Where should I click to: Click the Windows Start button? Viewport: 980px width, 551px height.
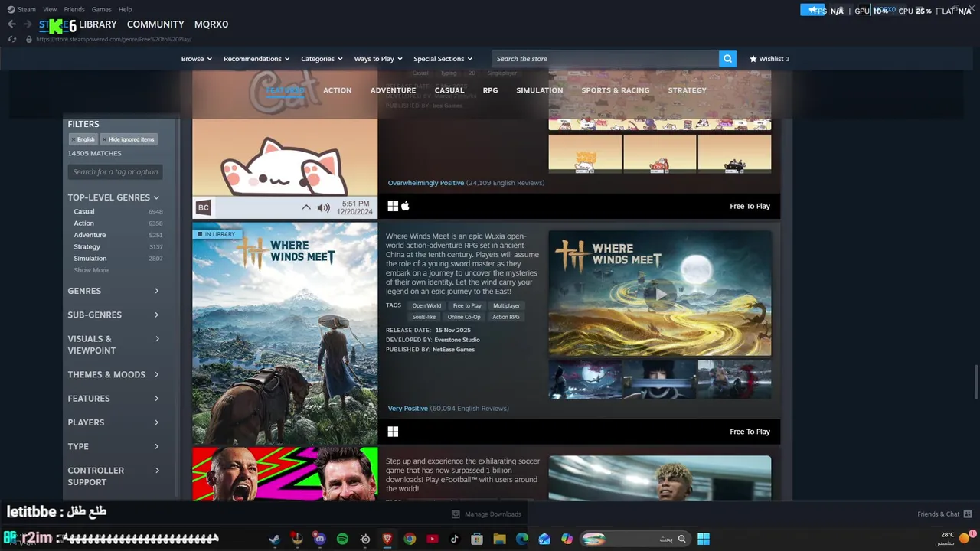(x=703, y=539)
